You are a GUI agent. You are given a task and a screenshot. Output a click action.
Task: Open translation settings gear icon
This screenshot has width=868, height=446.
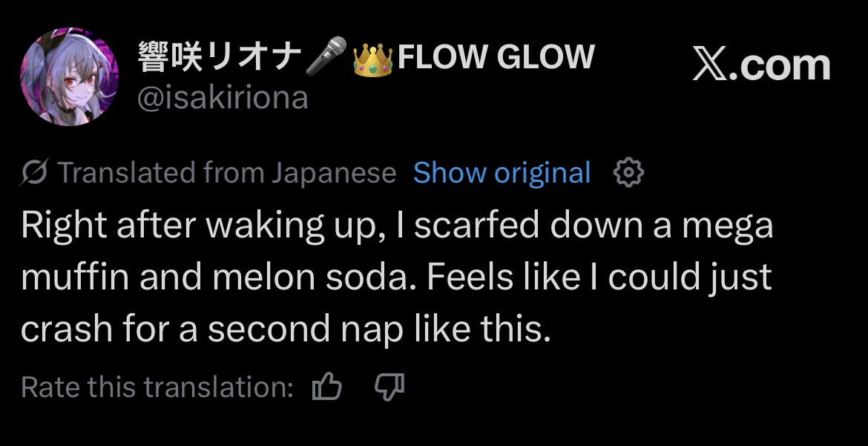click(628, 173)
